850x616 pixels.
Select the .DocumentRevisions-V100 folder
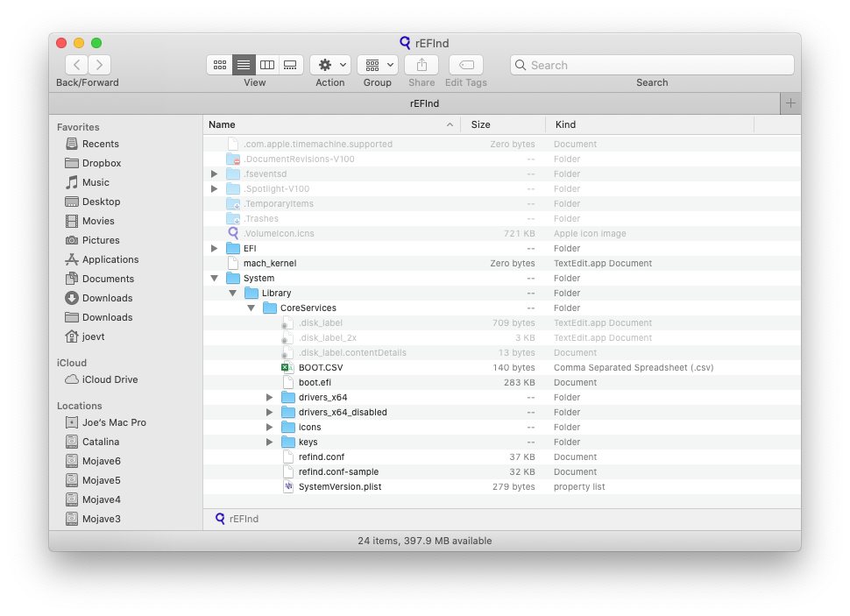(x=502, y=159)
